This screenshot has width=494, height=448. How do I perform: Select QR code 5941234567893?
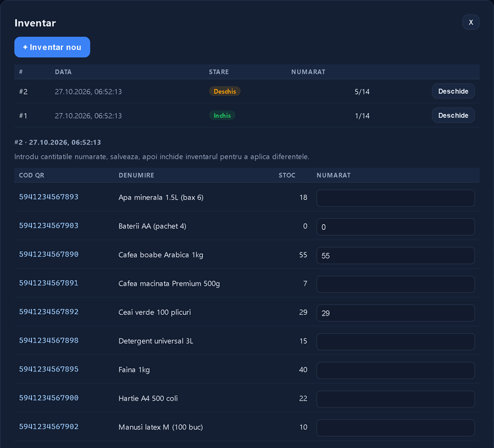pos(49,197)
